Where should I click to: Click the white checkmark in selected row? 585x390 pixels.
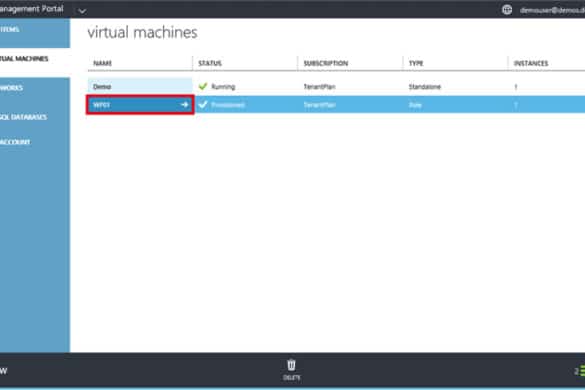[203, 104]
